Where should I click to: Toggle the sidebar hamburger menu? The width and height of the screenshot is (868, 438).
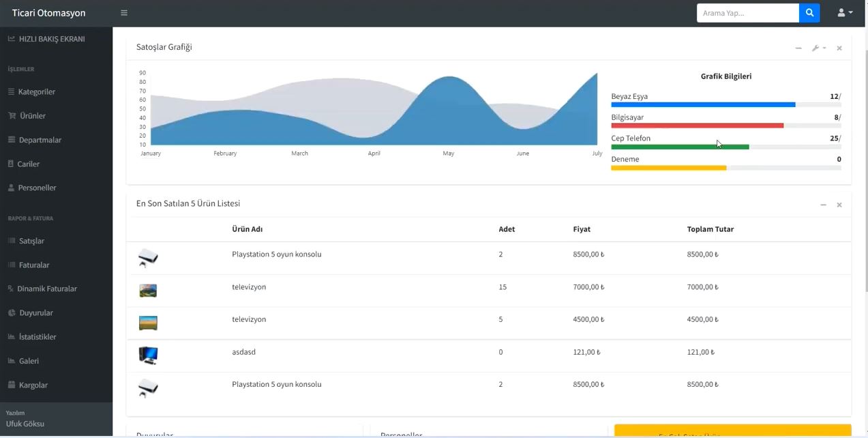tap(123, 13)
